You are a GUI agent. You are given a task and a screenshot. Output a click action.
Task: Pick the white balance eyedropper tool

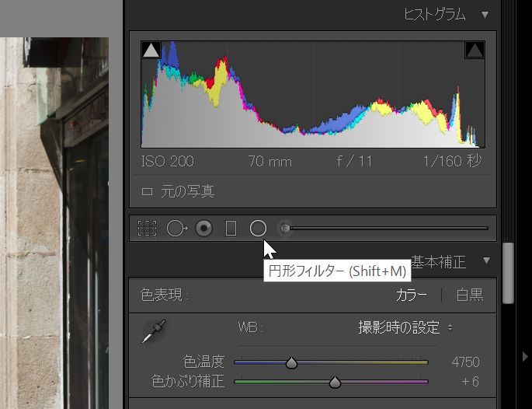click(x=154, y=331)
